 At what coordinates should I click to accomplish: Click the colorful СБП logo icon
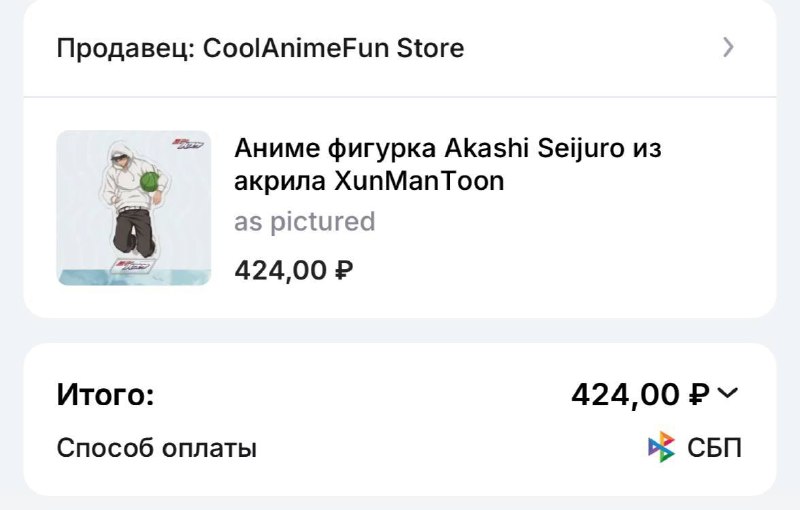point(661,447)
